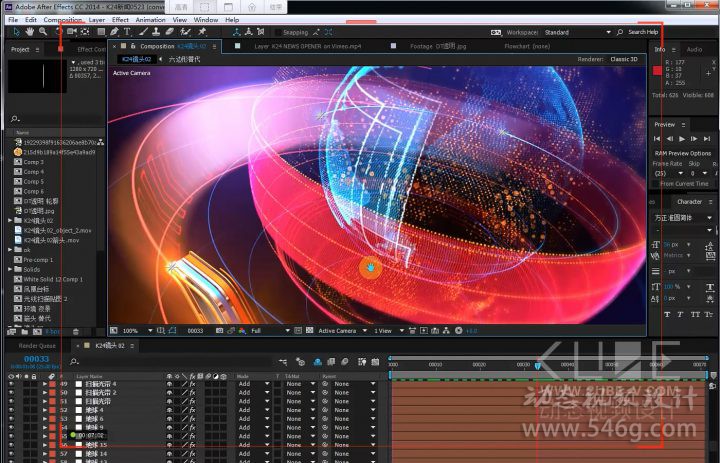Screen dimensions: 720x463
Task: Open the Animation menu
Action: (150, 19)
